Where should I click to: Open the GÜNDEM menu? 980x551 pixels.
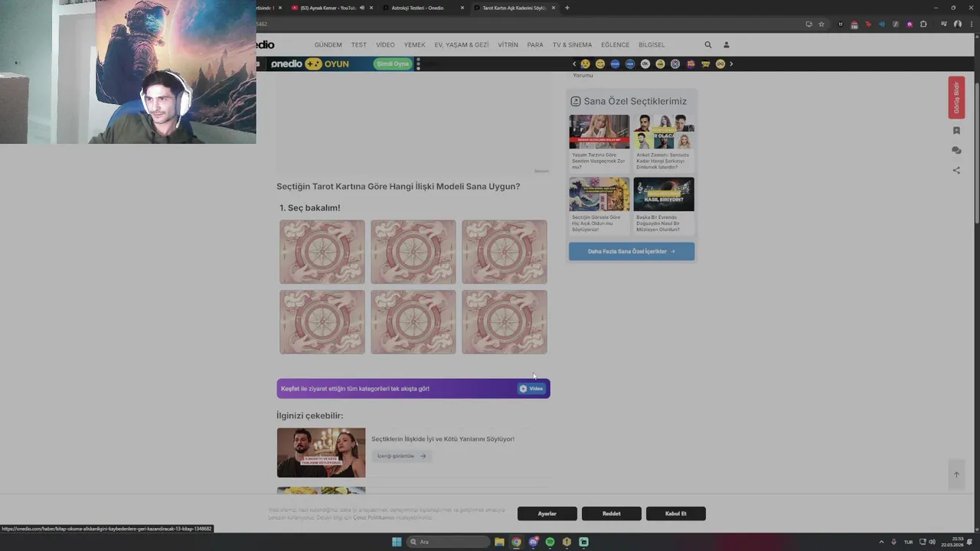pyautogui.click(x=328, y=45)
